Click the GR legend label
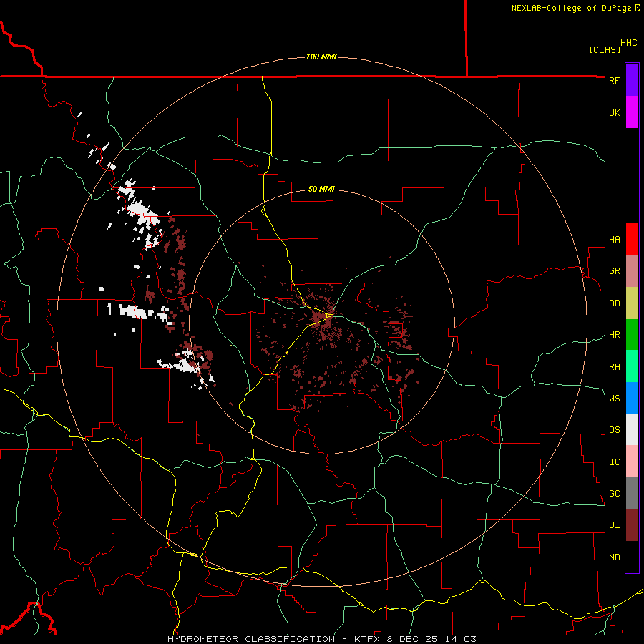This screenshot has height=644, width=644. [614, 271]
